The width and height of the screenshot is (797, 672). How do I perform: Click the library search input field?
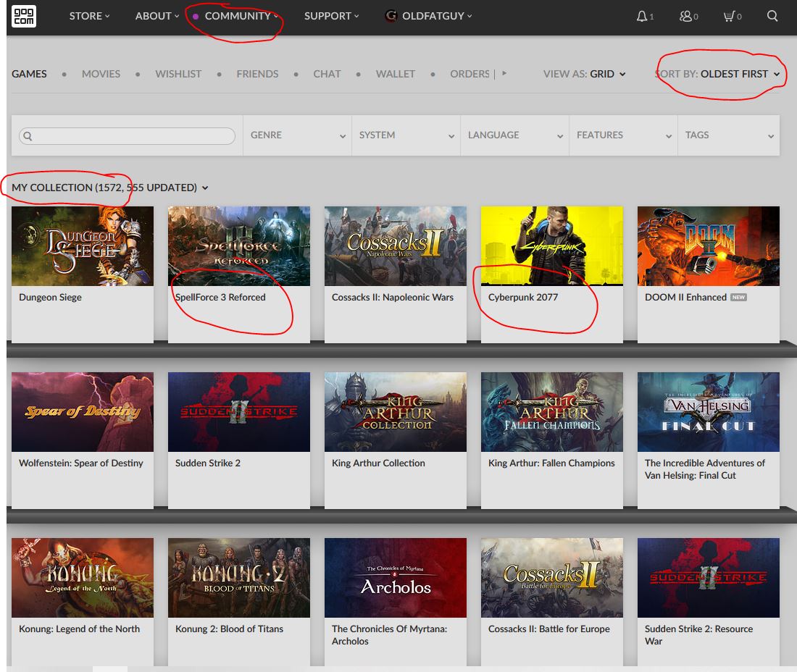click(x=127, y=135)
